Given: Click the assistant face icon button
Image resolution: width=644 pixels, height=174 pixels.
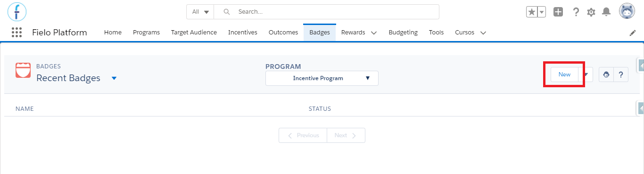Looking at the screenshot, I should point(606,75).
